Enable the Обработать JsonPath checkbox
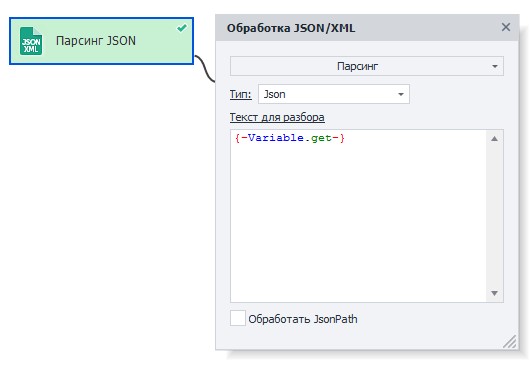531x366 pixels. [238, 318]
